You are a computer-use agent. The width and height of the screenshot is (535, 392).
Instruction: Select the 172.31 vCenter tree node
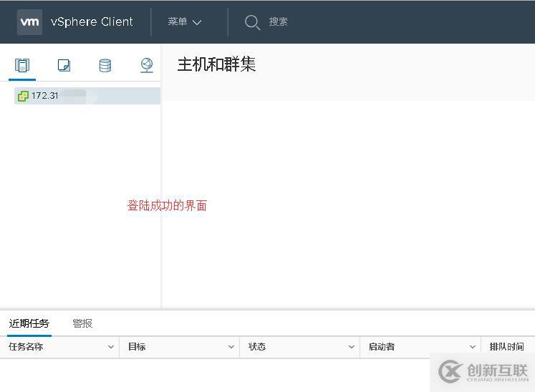[x=87, y=96]
